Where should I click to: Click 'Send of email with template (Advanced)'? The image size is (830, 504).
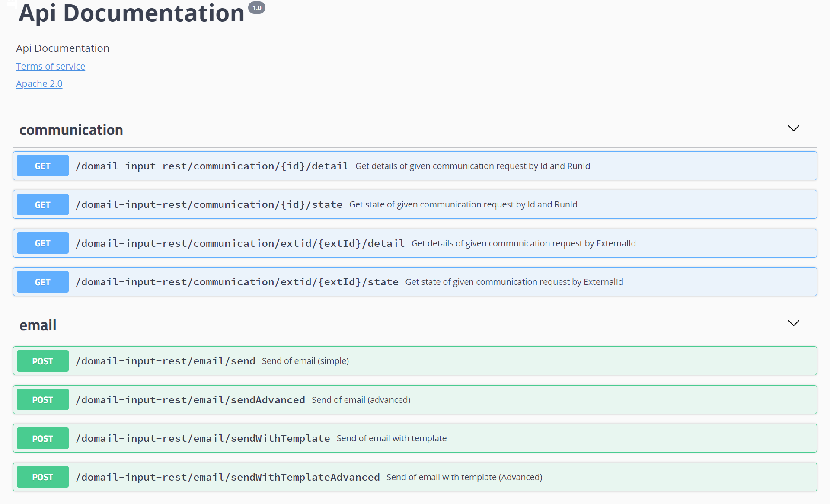tap(464, 477)
